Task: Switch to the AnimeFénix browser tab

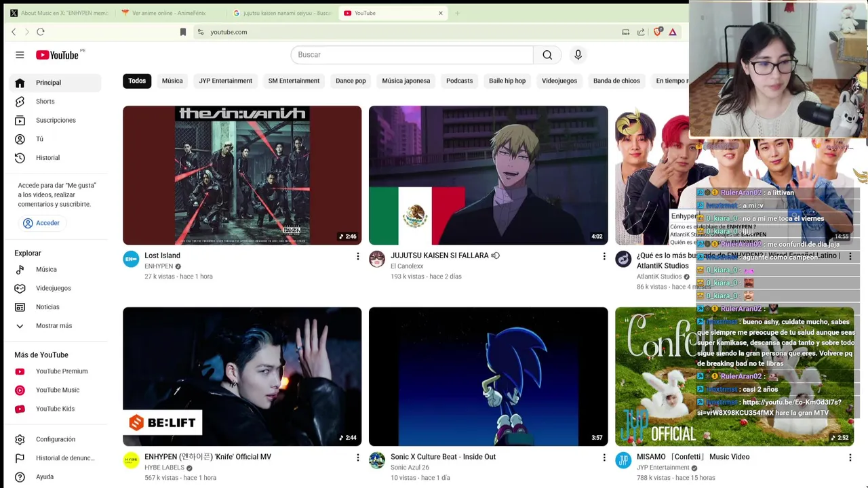Action: 169,13
